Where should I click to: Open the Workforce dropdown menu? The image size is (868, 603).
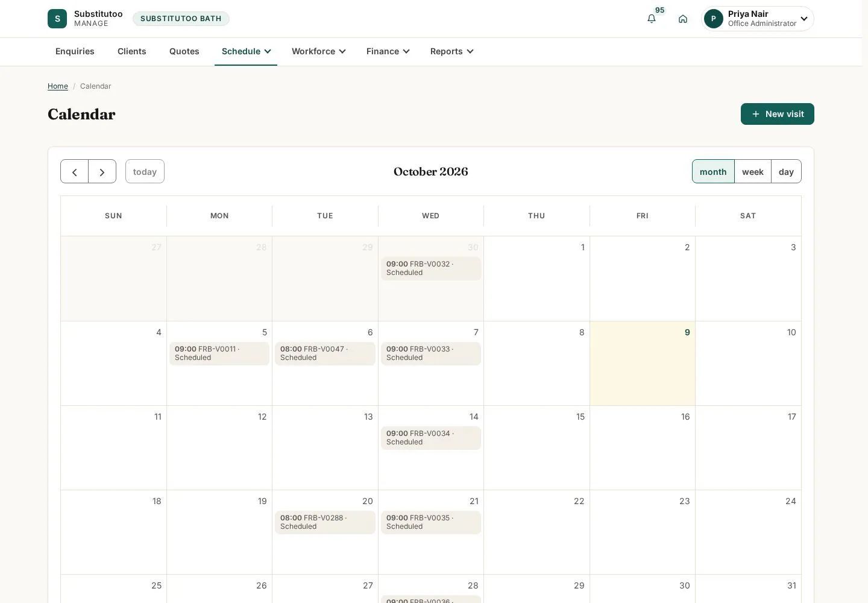pyautogui.click(x=318, y=51)
